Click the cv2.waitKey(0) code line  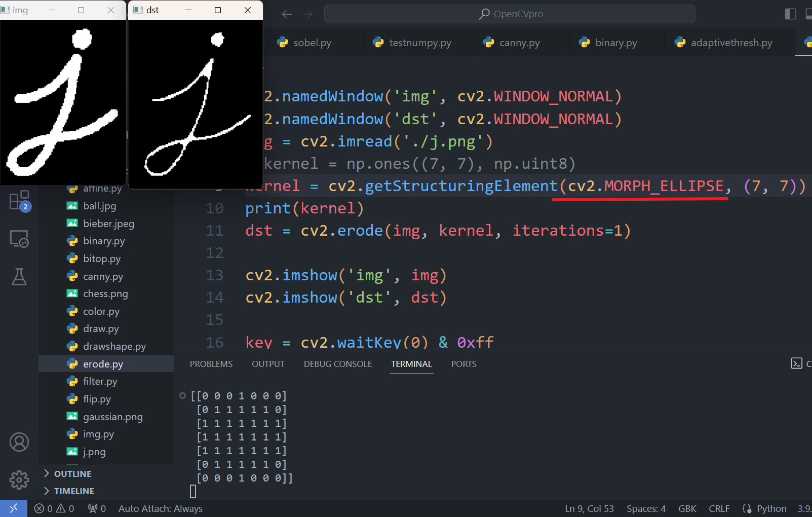click(369, 342)
